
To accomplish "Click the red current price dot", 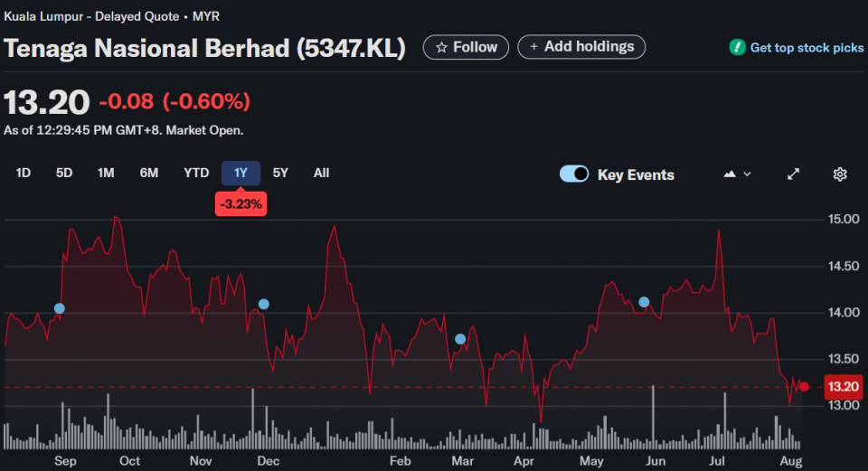I will coord(805,386).
